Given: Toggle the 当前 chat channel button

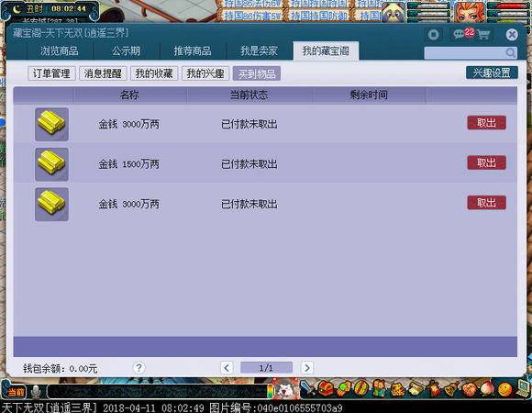Looking at the screenshot, I should [15, 392].
